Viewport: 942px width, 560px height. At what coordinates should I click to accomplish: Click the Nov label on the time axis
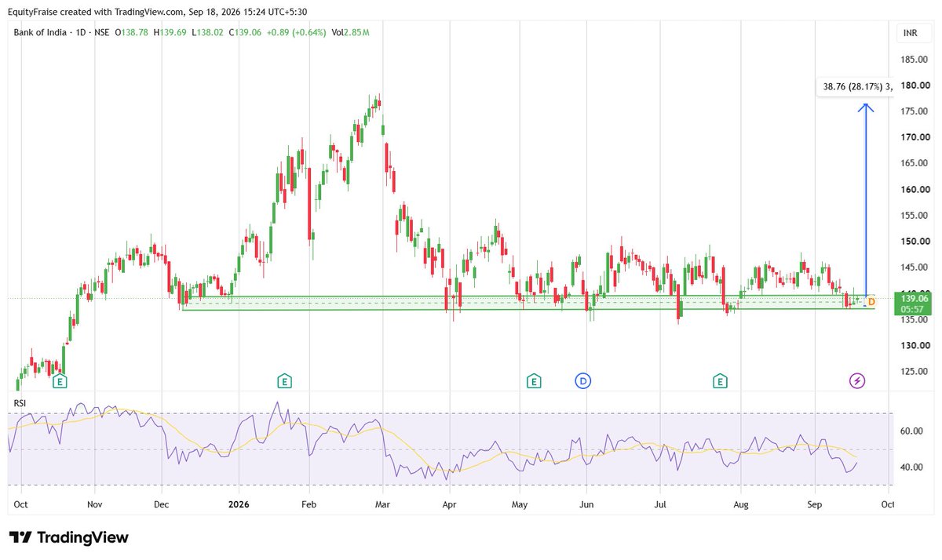(93, 505)
